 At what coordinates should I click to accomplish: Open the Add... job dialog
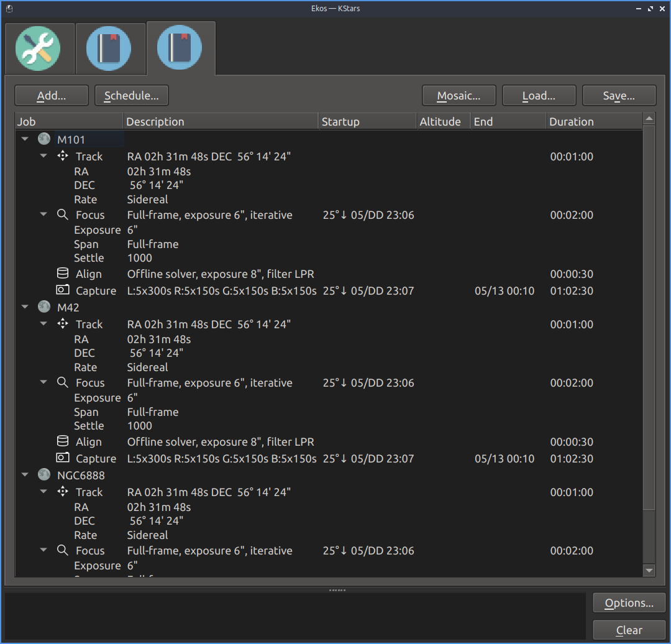point(52,96)
